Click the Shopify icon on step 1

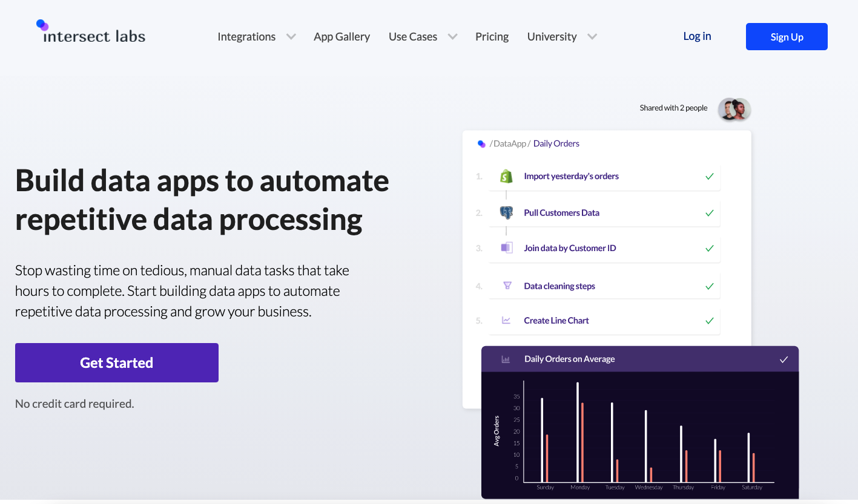click(506, 176)
